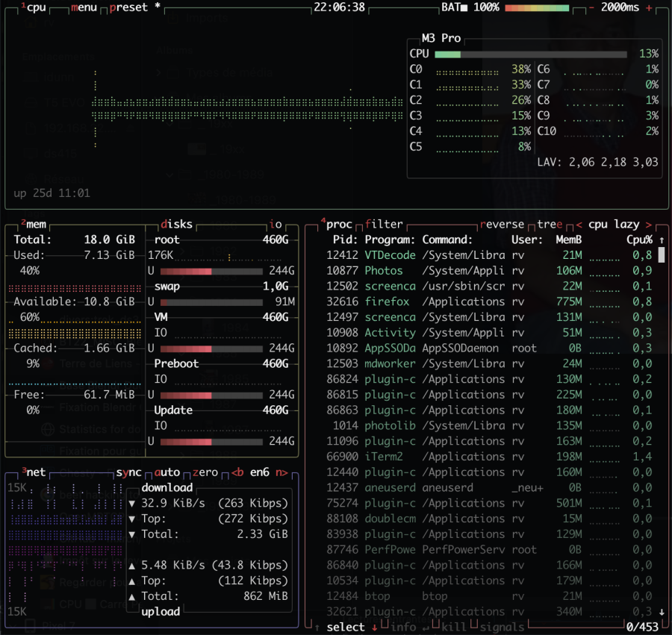This screenshot has height=635, width=672.
Task: Toggle process tree view
Action: (x=551, y=224)
